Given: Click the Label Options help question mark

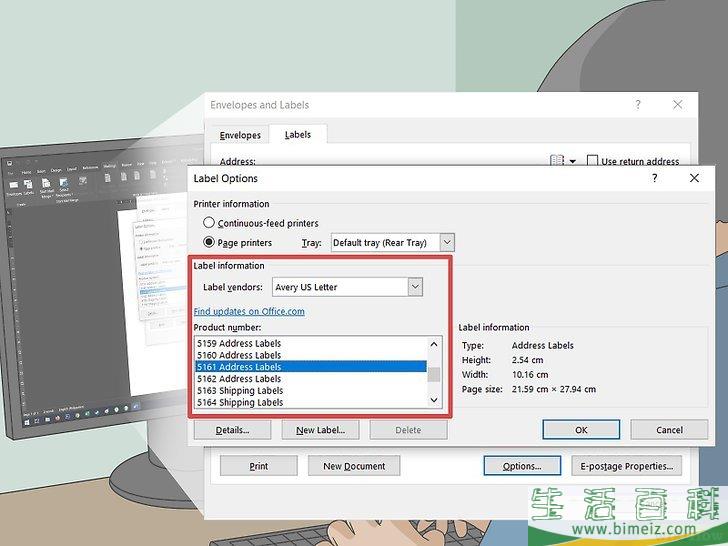Looking at the screenshot, I should pos(654,178).
